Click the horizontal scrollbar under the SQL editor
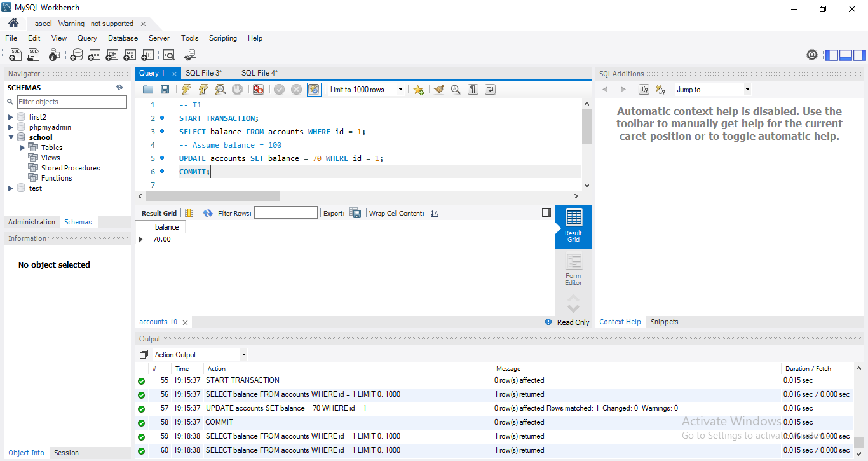Screen dimensions: 868x461 [211, 196]
